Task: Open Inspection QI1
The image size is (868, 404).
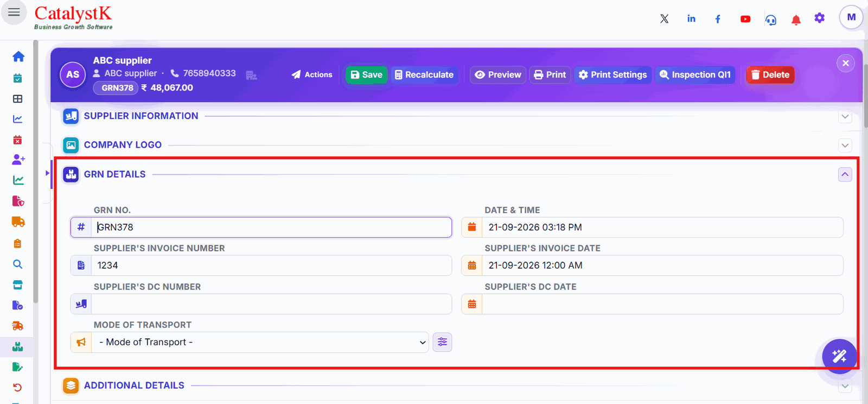Action: [x=695, y=74]
